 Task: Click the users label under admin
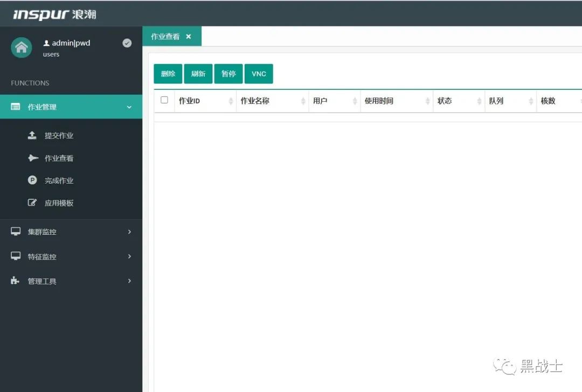(x=51, y=54)
